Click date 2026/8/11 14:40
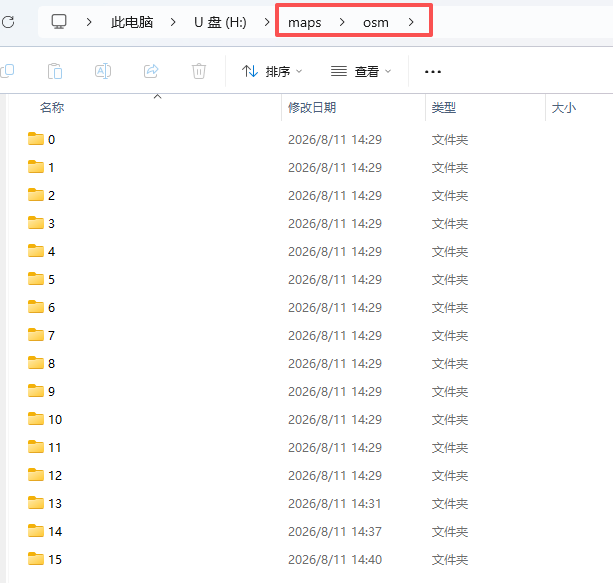Screen dimensions: 613x583 [335, 560]
